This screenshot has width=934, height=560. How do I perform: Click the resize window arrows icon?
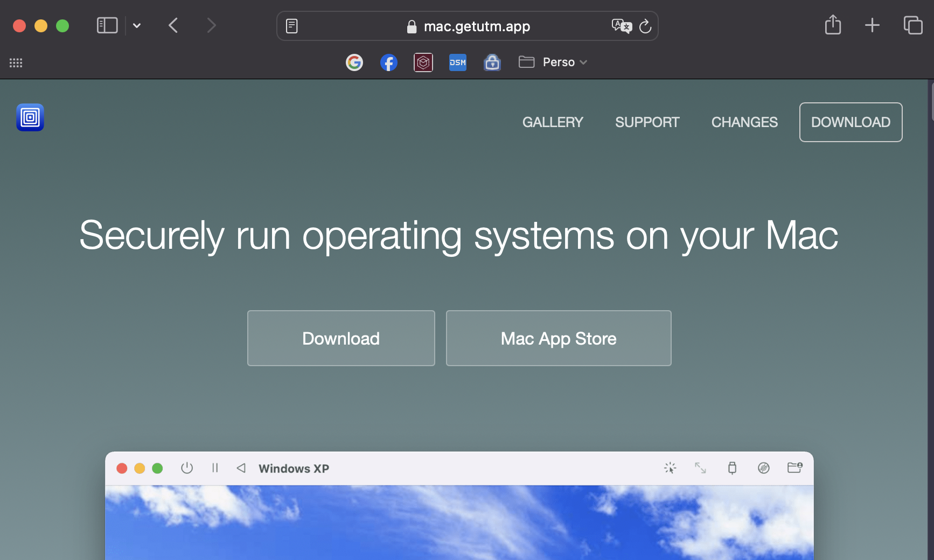(700, 468)
